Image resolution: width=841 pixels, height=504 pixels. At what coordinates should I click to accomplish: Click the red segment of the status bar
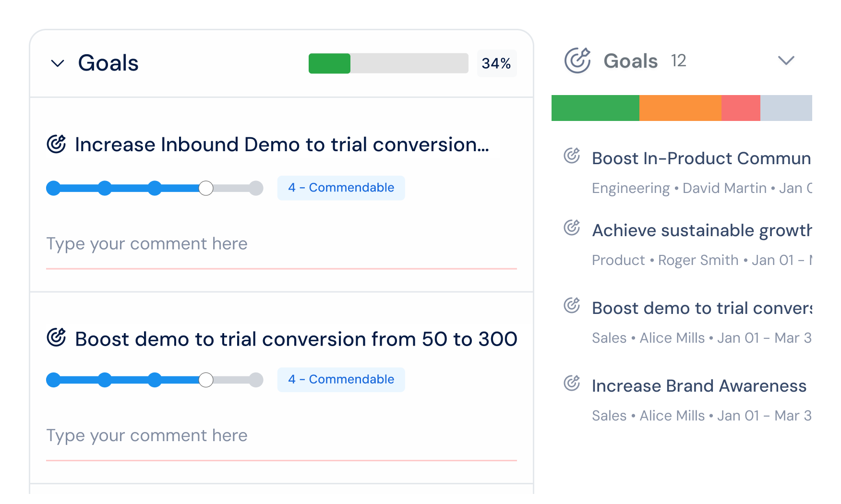741,108
